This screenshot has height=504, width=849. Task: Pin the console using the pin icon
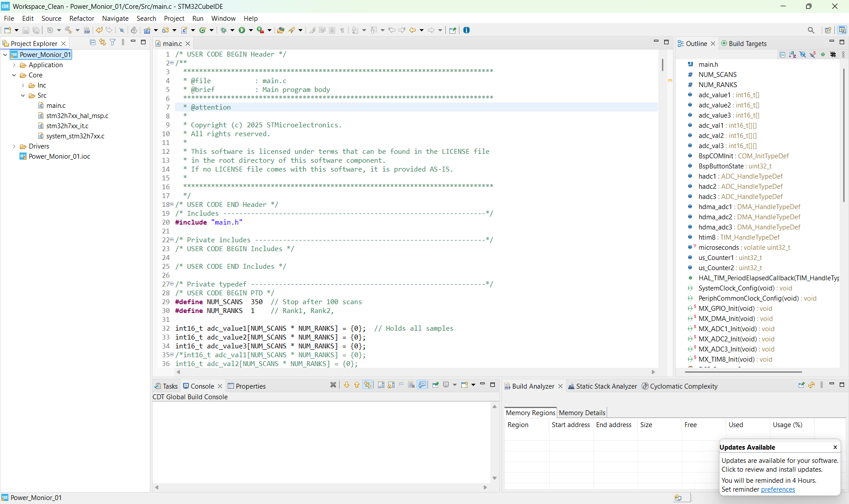tap(436, 385)
